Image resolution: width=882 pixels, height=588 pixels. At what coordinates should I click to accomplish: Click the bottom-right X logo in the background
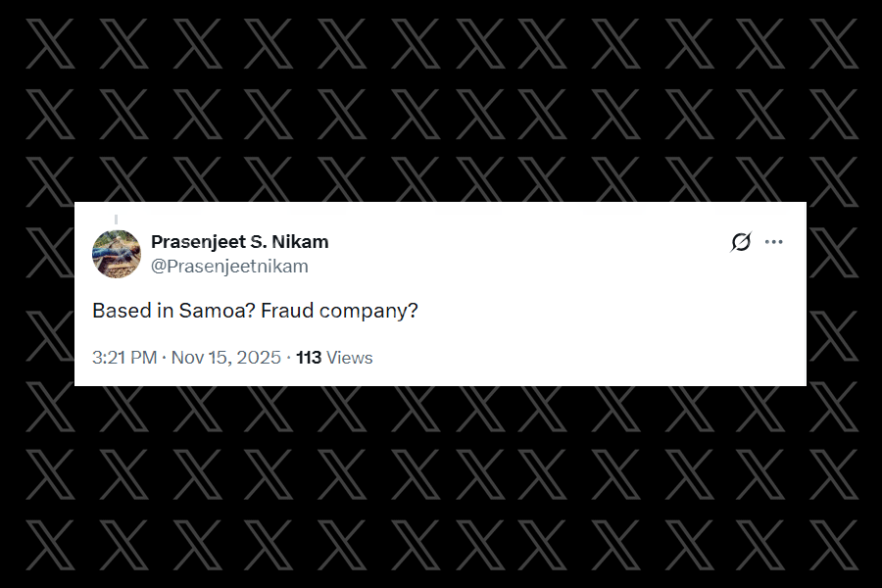pyautogui.click(x=833, y=545)
